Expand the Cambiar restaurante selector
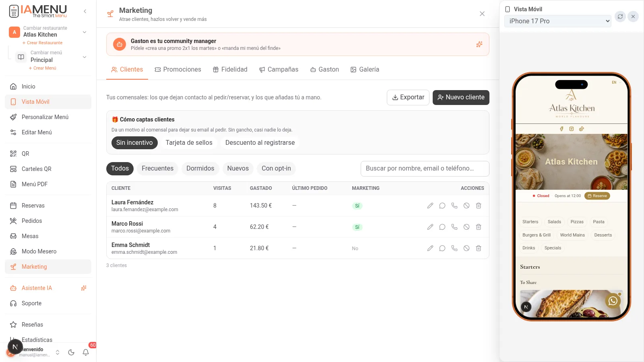This screenshot has width=644, height=362. 85,32
